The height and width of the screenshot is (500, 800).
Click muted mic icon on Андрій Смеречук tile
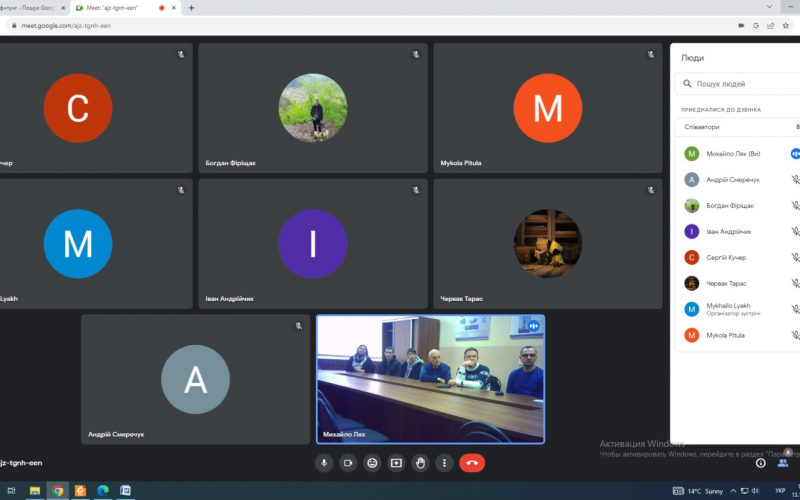[x=298, y=326]
